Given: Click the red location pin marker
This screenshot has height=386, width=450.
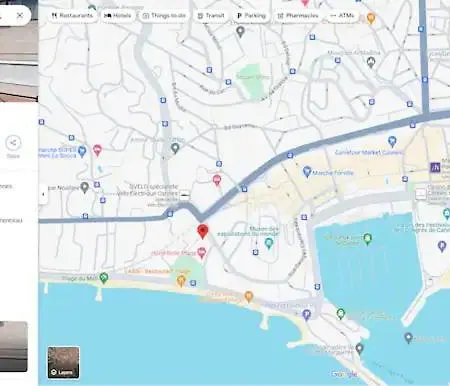Looking at the screenshot, I should (x=203, y=231).
